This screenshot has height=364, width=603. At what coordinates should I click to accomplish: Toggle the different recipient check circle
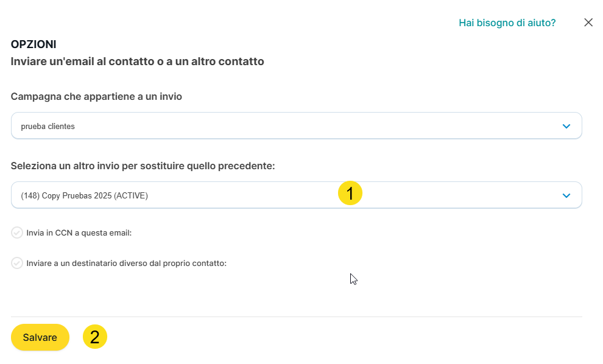(17, 264)
